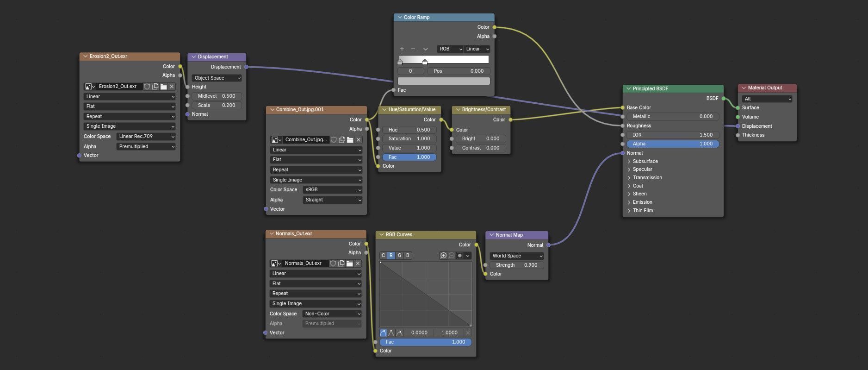Click the Color Ramp gradient bar
Image resolution: width=868 pixels, height=370 pixels.
point(444,59)
